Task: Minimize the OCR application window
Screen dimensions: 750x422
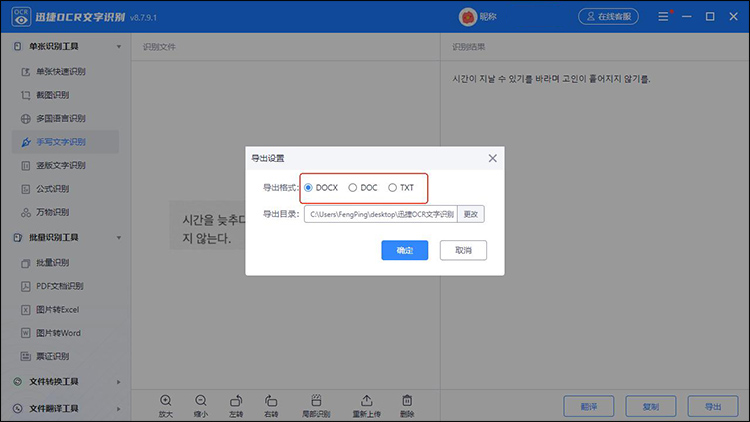Action: 686,17
